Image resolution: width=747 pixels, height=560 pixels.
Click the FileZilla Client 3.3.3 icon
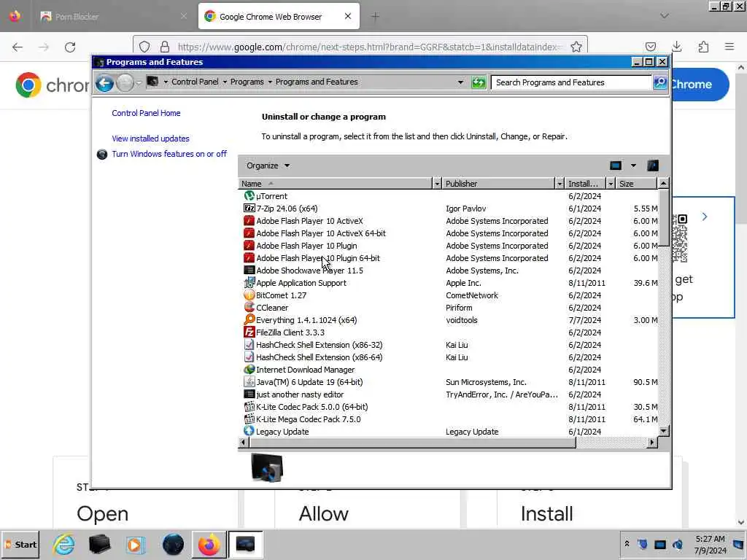pos(249,332)
